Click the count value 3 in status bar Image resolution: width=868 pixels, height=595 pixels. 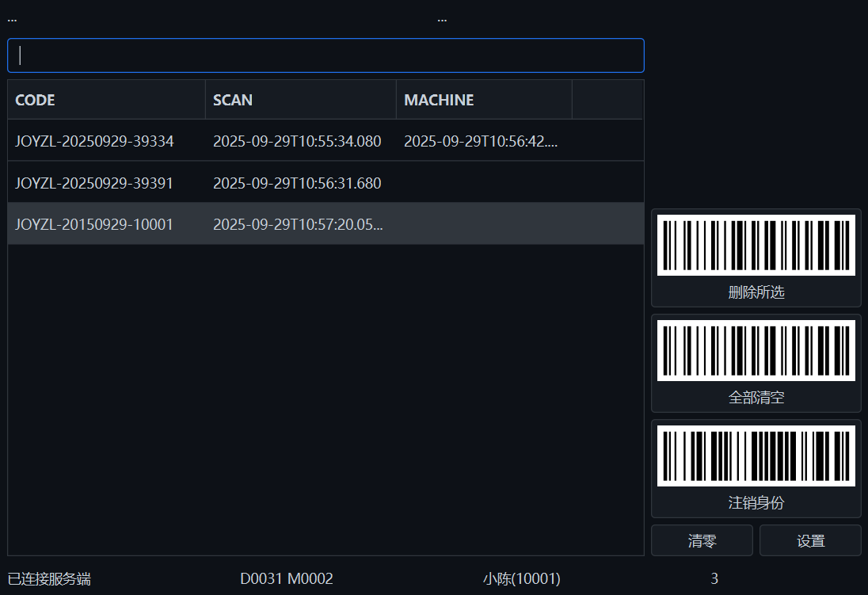[714, 579]
